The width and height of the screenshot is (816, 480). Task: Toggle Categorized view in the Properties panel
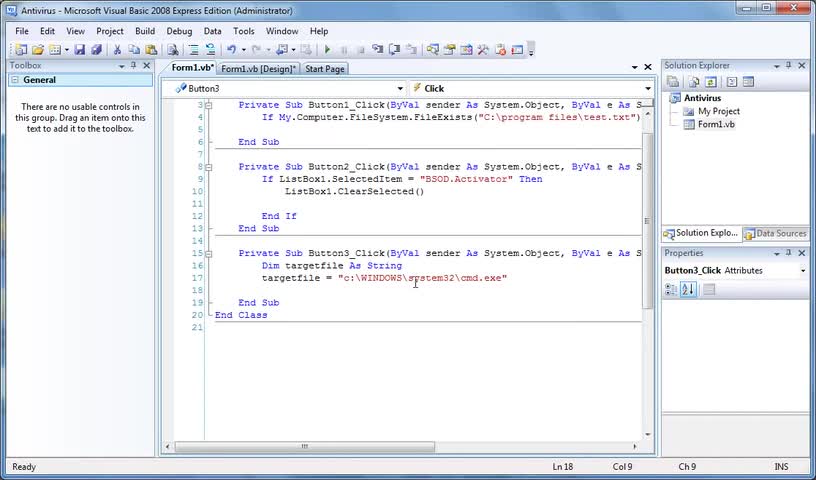click(671, 289)
